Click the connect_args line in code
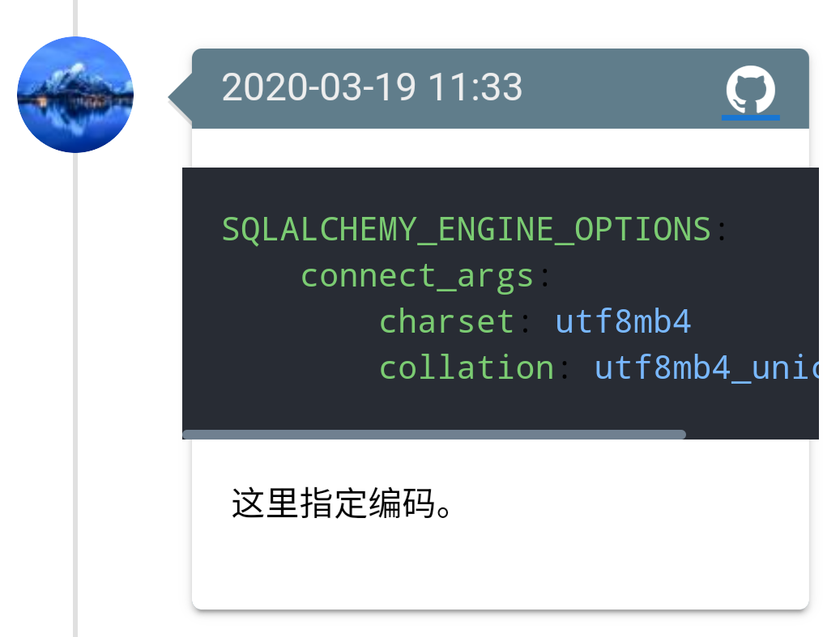This screenshot has width=840, height=637. coord(417,274)
